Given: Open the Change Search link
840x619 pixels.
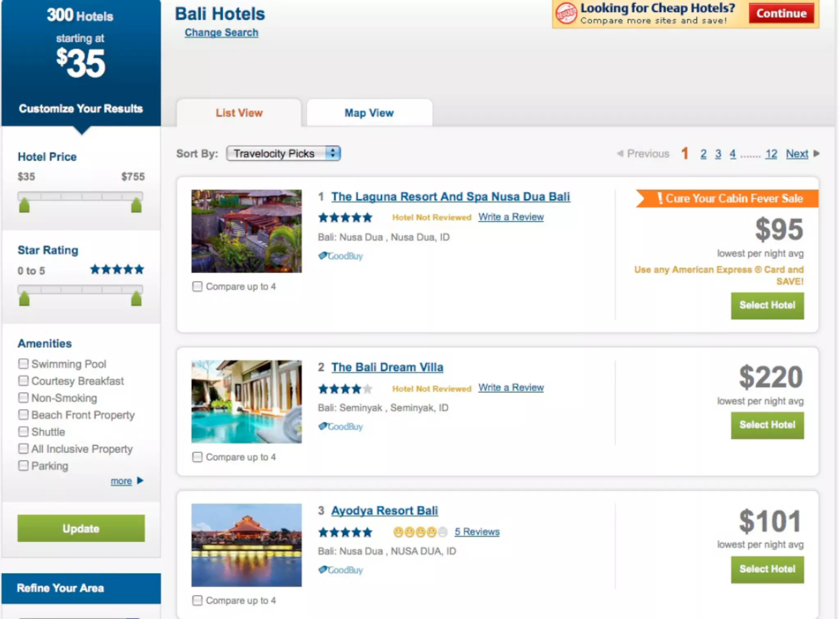Looking at the screenshot, I should [x=221, y=33].
